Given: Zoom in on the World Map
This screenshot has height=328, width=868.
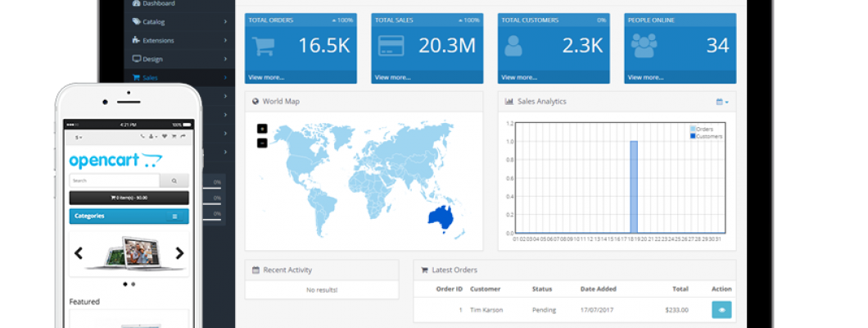Looking at the screenshot, I should click(x=262, y=129).
